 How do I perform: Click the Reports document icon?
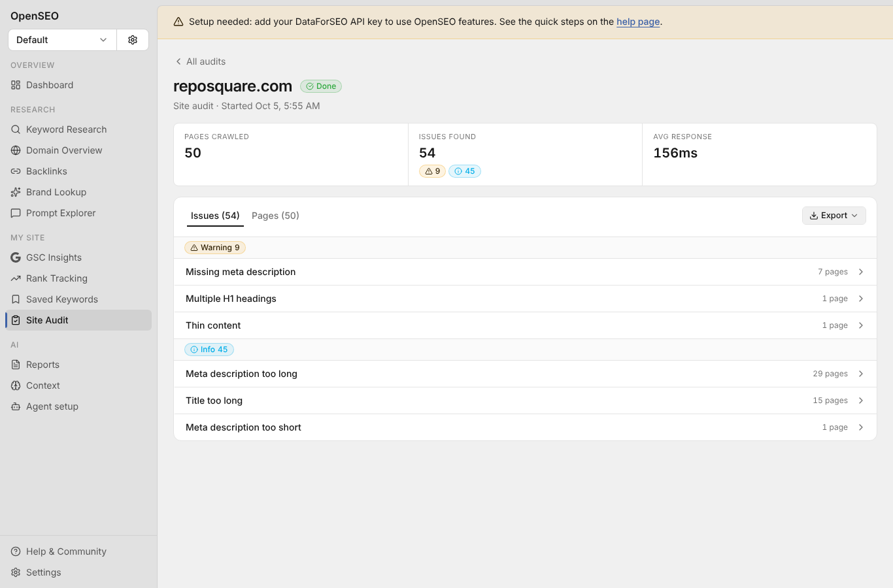[x=16, y=365]
